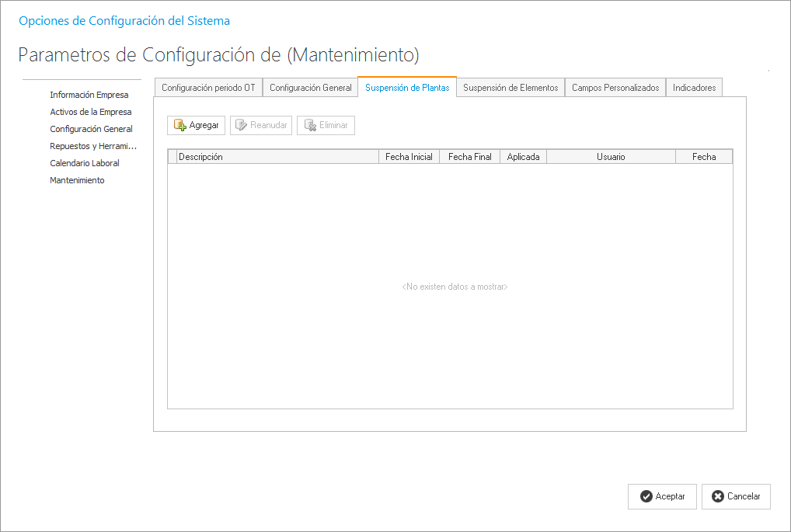Click the Eliminar toolbar button
This screenshot has width=791, height=532.
[x=326, y=125]
